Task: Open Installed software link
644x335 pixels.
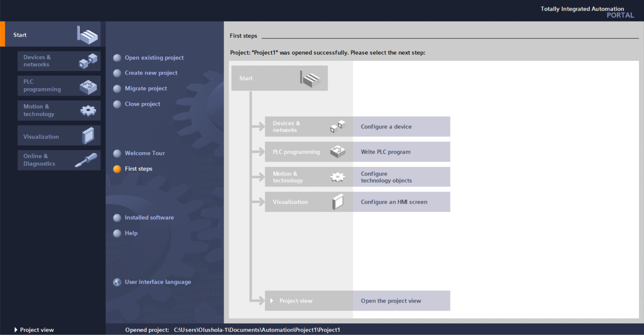Action: click(149, 218)
